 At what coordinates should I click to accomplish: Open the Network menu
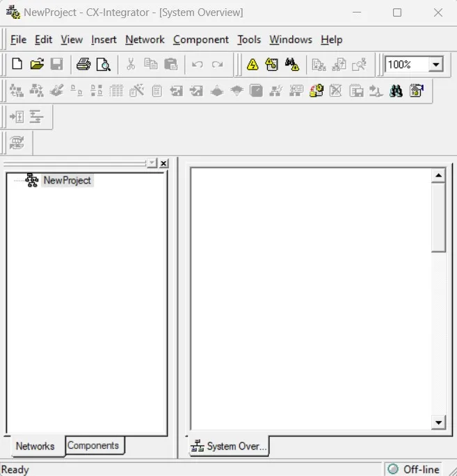(145, 40)
